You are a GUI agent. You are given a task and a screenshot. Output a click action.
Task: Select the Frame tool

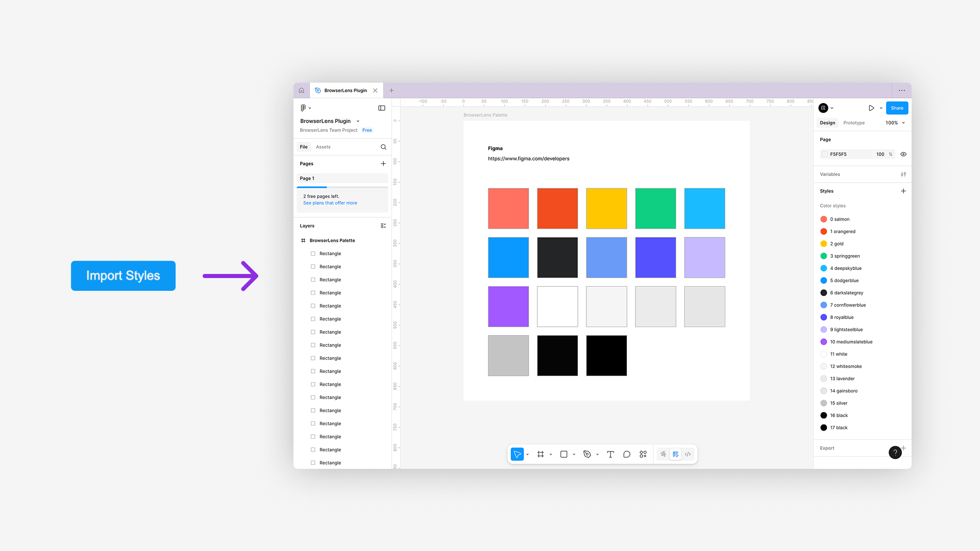(541, 454)
